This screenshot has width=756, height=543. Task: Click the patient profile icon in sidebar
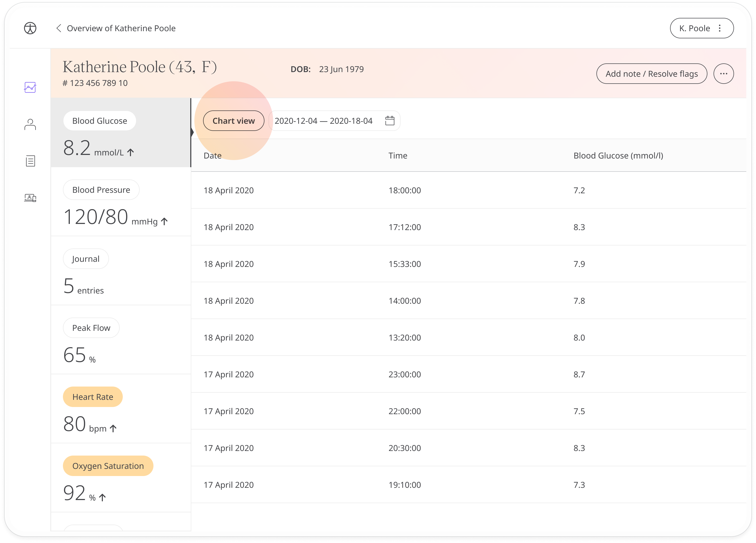click(30, 124)
